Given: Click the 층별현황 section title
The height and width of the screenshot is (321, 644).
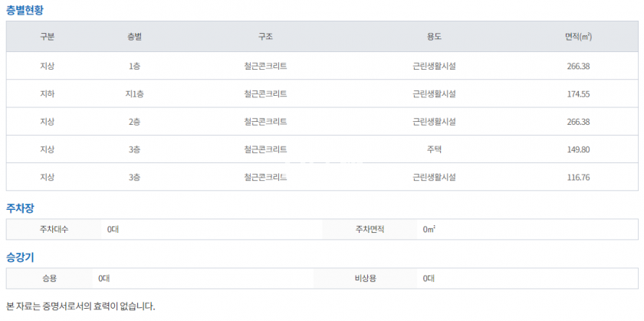Looking at the screenshot, I should coord(26,10).
